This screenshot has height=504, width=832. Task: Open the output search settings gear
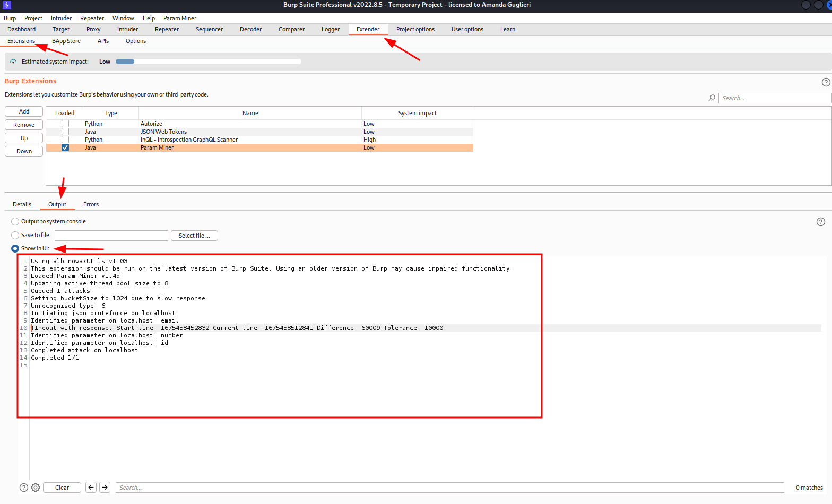pos(36,488)
